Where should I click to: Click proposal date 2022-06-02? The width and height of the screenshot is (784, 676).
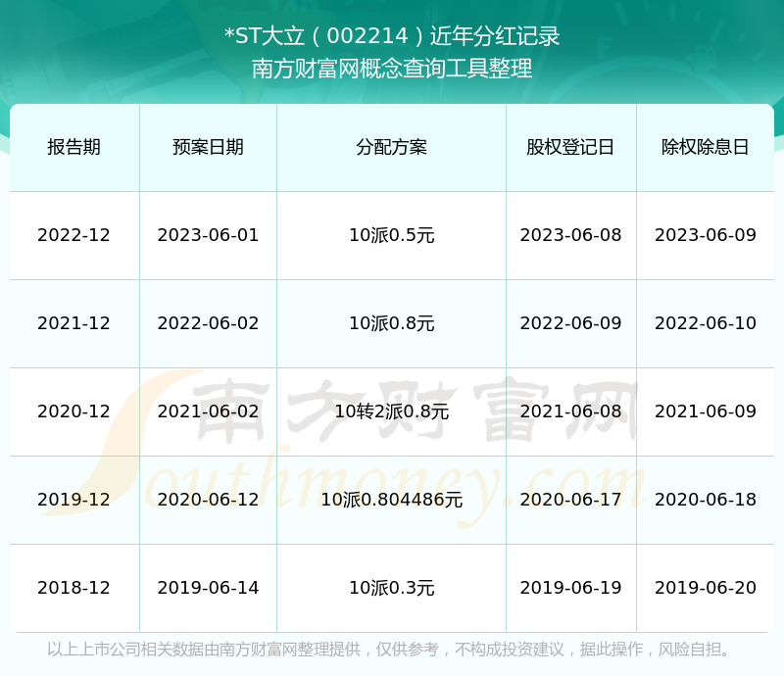(x=208, y=323)
